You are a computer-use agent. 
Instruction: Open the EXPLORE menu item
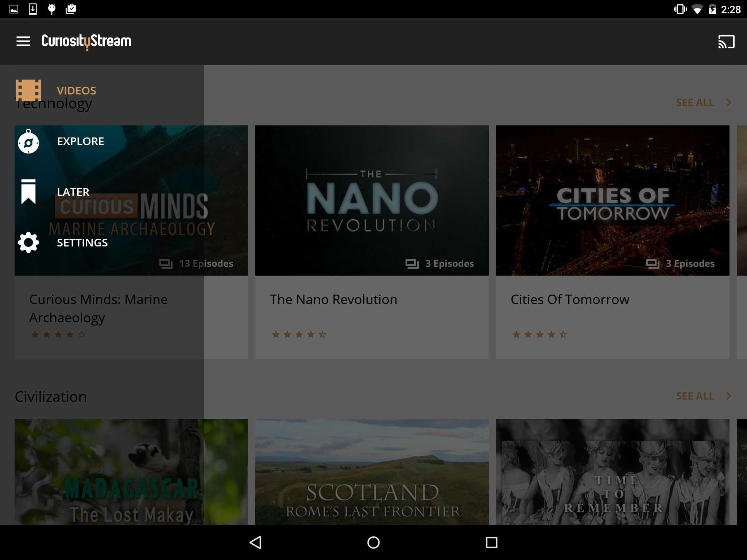tap(81, 141)
